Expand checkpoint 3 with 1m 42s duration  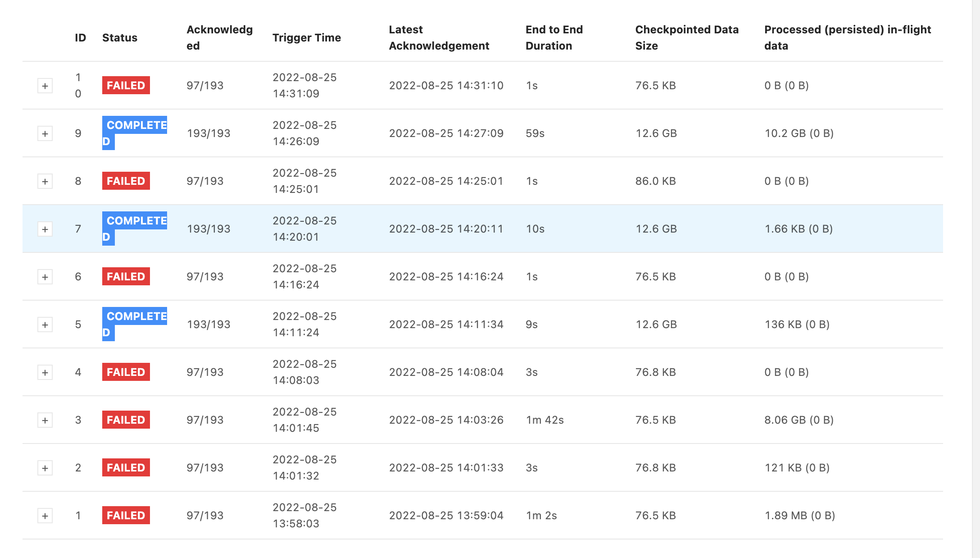45,420
